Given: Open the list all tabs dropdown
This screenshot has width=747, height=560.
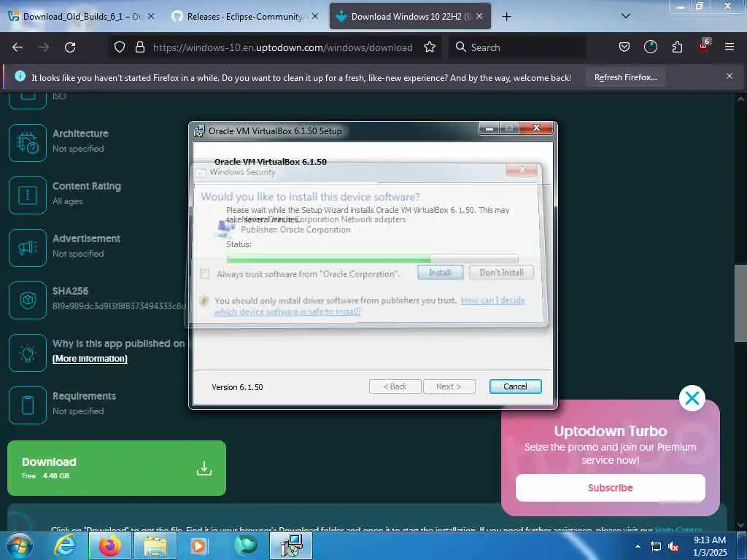Looking at the screenshot, I should pyautogui.click(x=626, y=16).
